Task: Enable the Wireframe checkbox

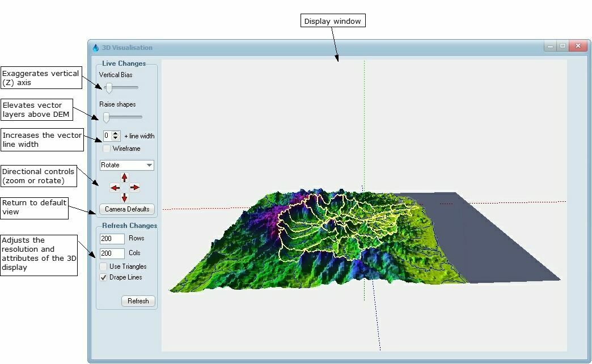Action: tap(105, 148)
